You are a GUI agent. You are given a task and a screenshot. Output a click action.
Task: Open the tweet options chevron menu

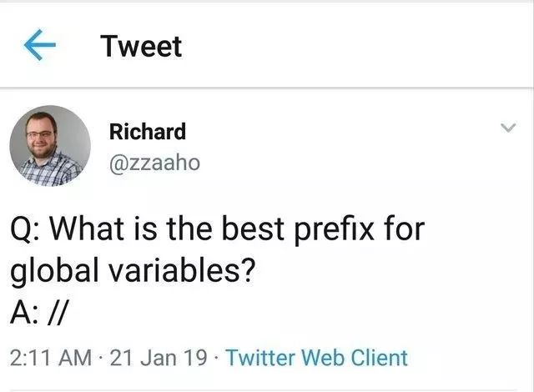[x=507, y=128]
